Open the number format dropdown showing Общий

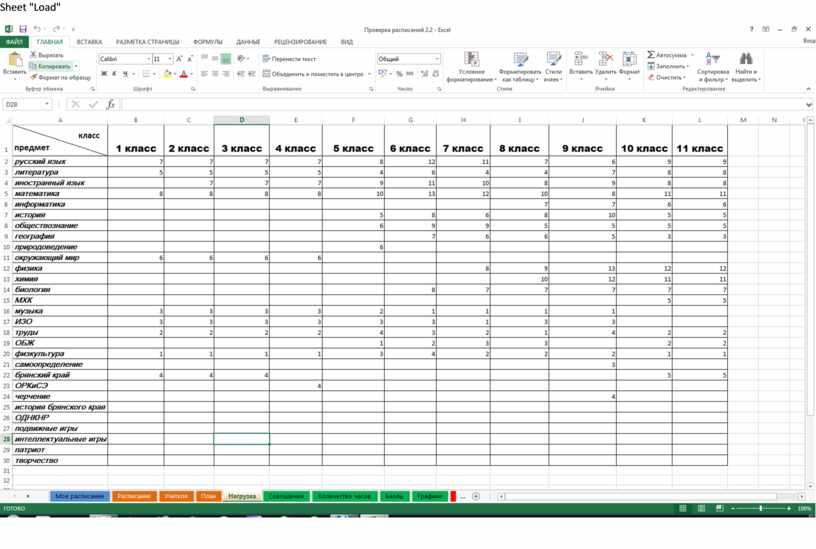[436, 59]
